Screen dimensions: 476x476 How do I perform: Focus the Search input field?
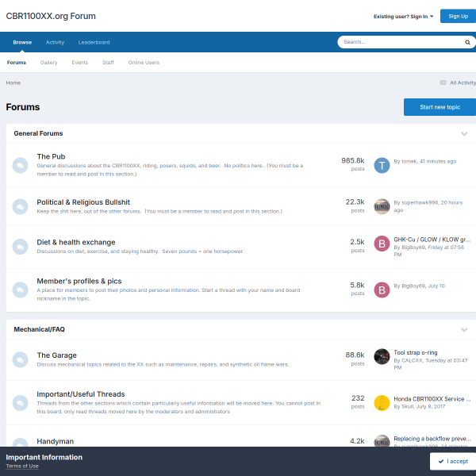point(401,42)
